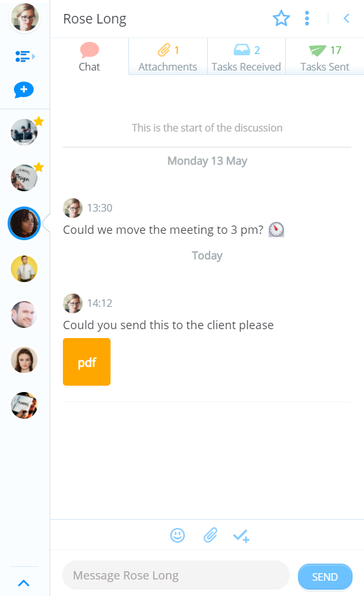Image resolution: width=364 pixels, height=596 pixels.
Task: Send the message with the SEND button
Action: 325,576
